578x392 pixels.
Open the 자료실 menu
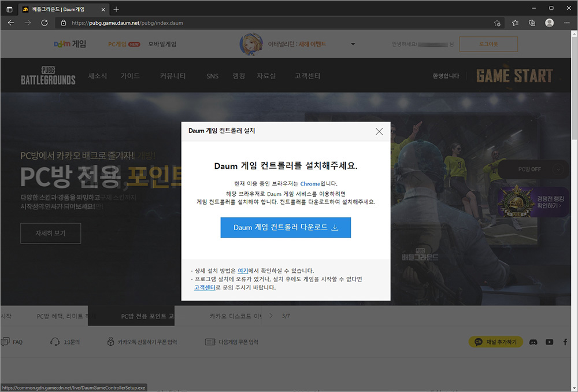pyautogui.click(x=266, y=76)
